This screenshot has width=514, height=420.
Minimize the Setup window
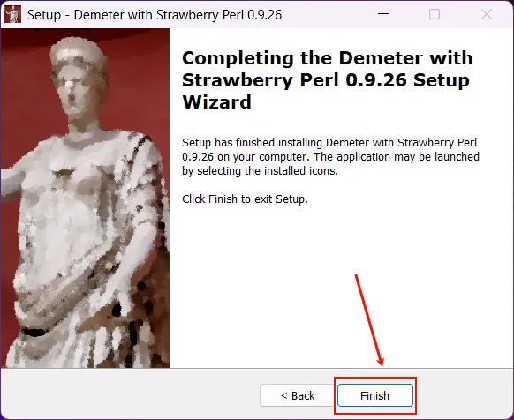tap(383, 14)
